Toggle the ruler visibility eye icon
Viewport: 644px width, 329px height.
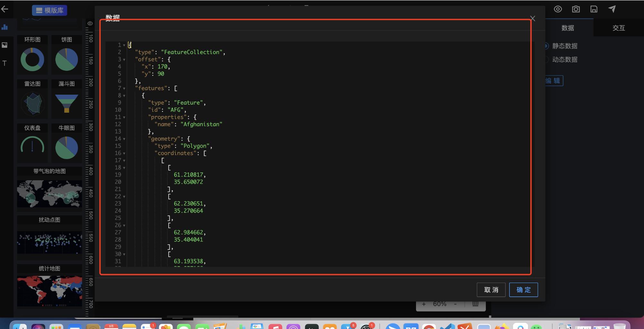(90, 23)
